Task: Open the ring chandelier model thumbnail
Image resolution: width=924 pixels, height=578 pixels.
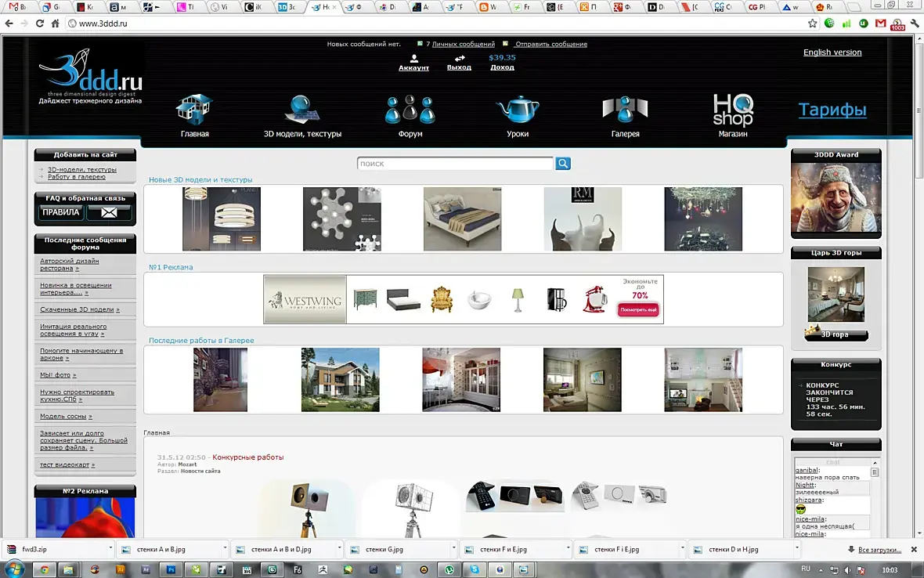Action: (x=221, y=219)
